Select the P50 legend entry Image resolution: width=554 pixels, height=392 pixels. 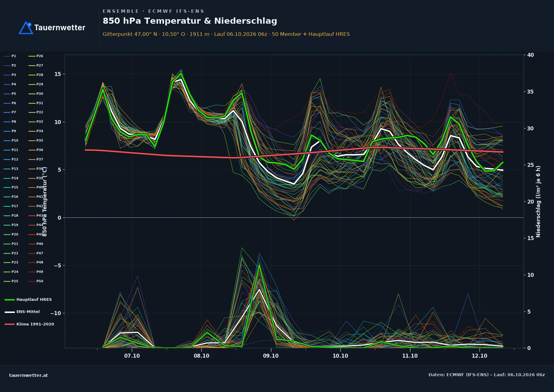(36, 281)
